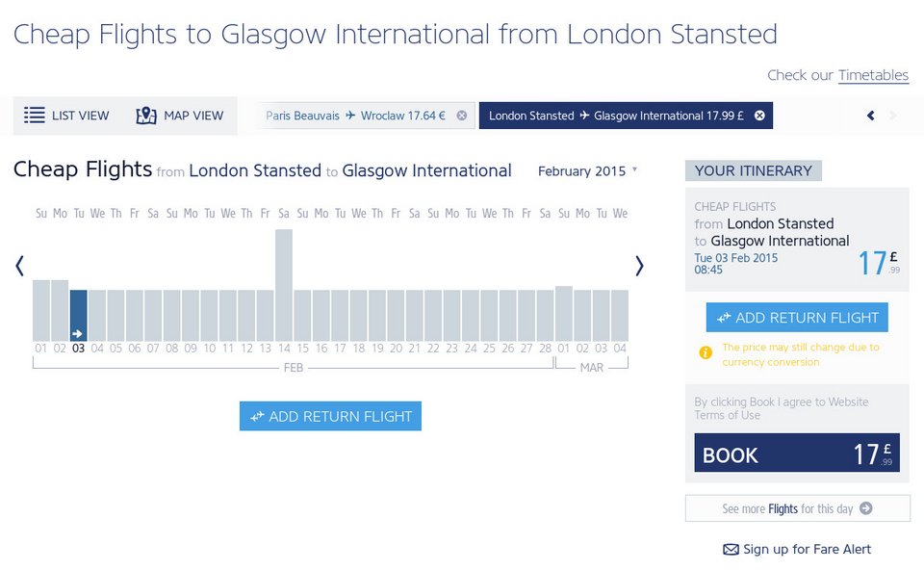Pick the 01 March fare bar
The image size is (924, 570).
coord(564,313)
